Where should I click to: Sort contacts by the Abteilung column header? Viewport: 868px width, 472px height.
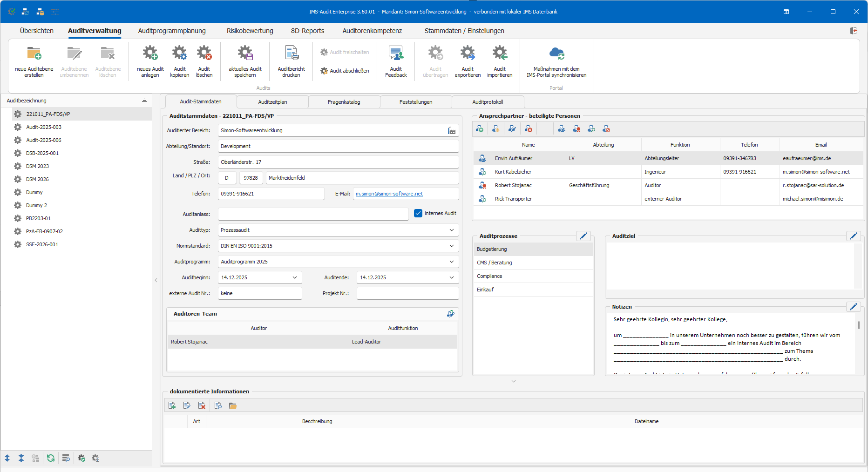point(604,145)
